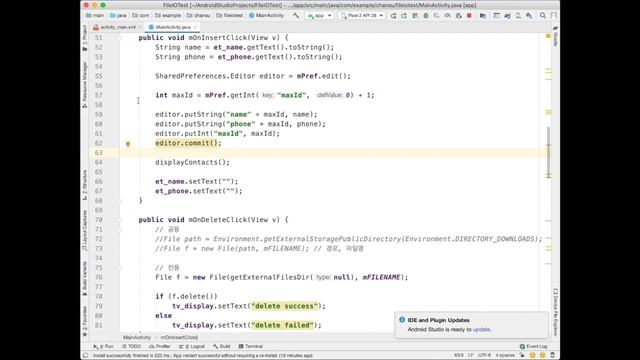Click the MainActivity class breadcrumb in navigation bar
Viewport: 640px width, 360px height.
click(267, 16)
